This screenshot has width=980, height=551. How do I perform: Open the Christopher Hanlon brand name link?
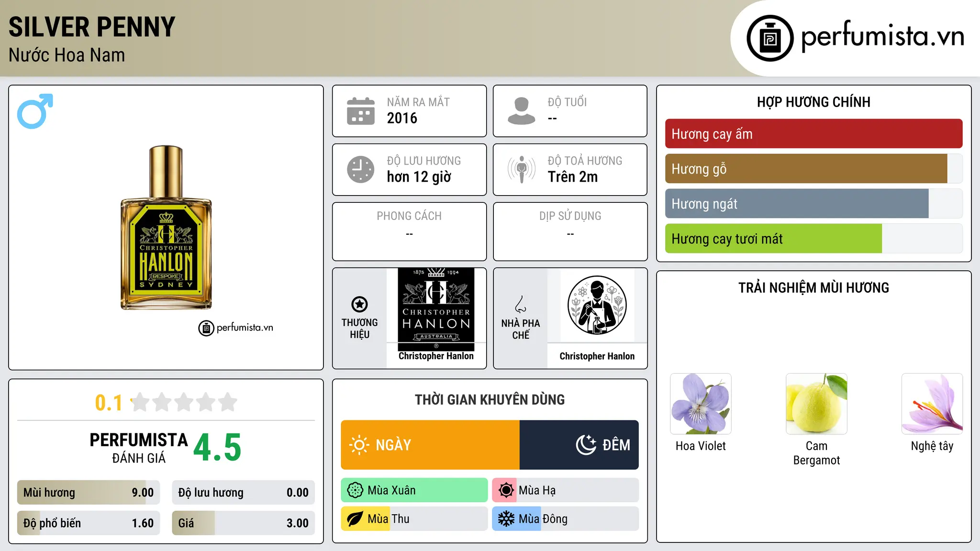pyautogui.click(x=436, y=356)
